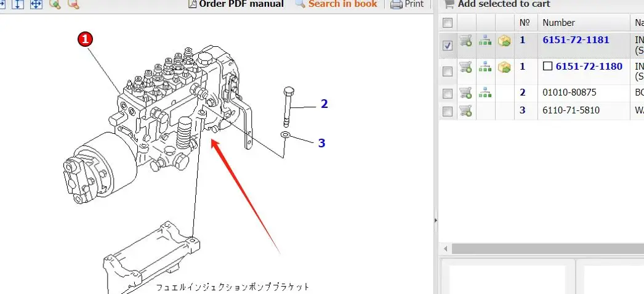Fit whole diagram to view icon
The image size is (644, 294).
[36, 4]
